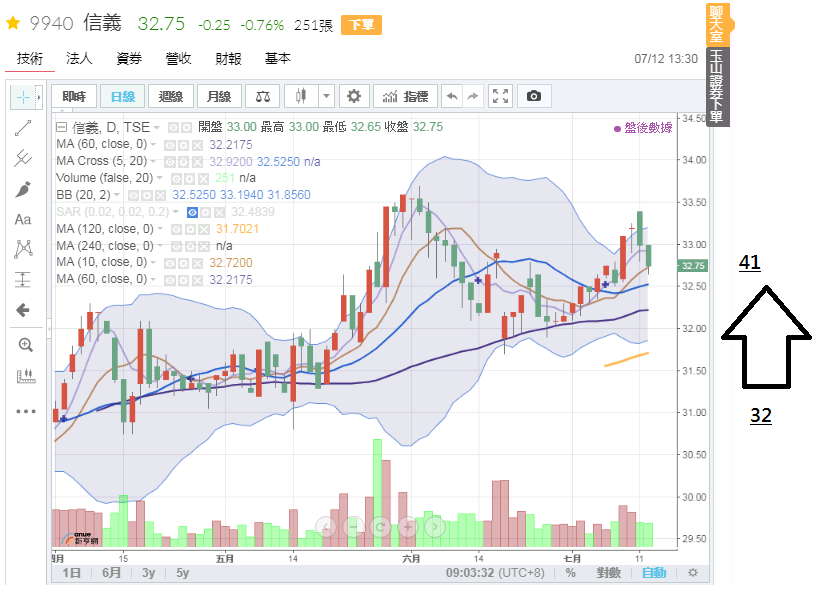Hide the MA (120, close, 0) indicator

tap(176, 229)
